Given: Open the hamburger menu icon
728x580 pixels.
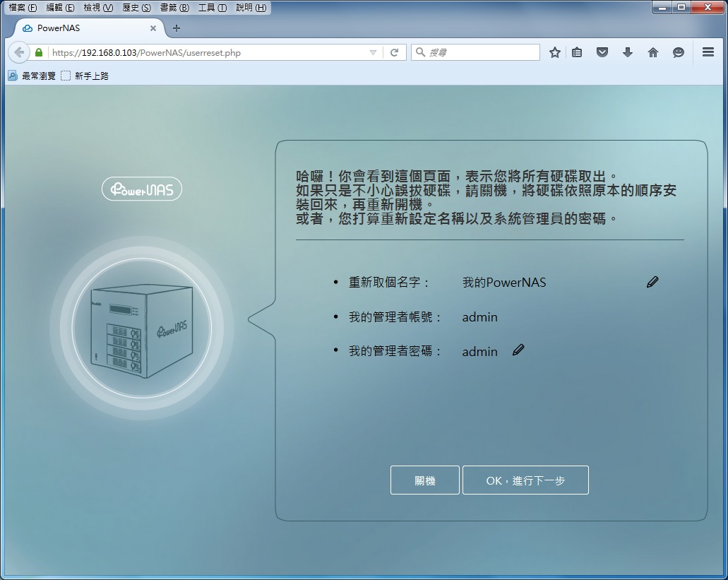Looking at the screenshot, I should tap(708, 52).
